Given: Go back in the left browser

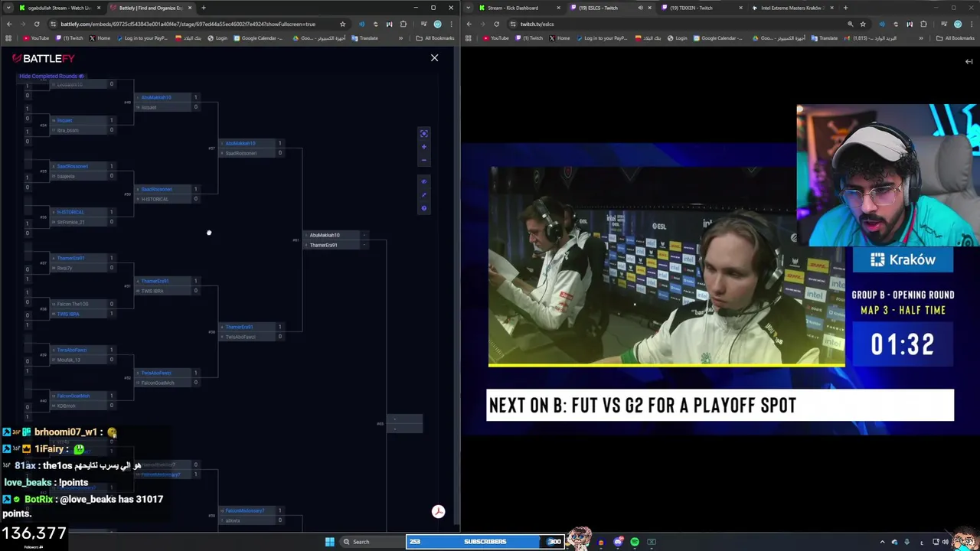Looking at the screenshot, I should tap(8, 24).
